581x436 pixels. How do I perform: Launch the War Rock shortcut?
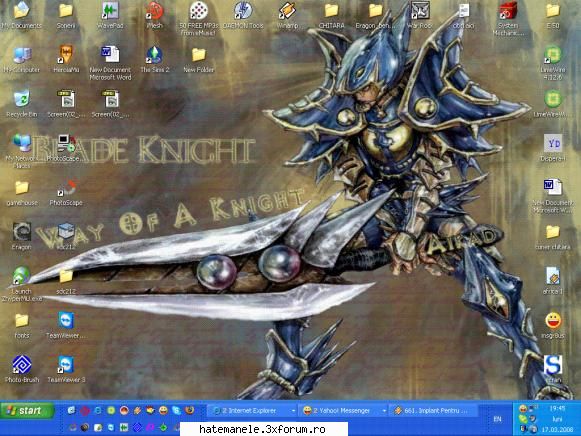(420, 15)
